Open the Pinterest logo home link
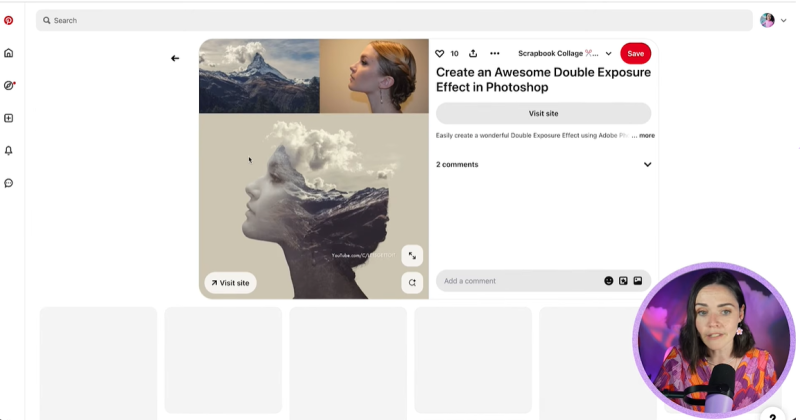This screenshot has width=800, height=420. click(9, 20)
